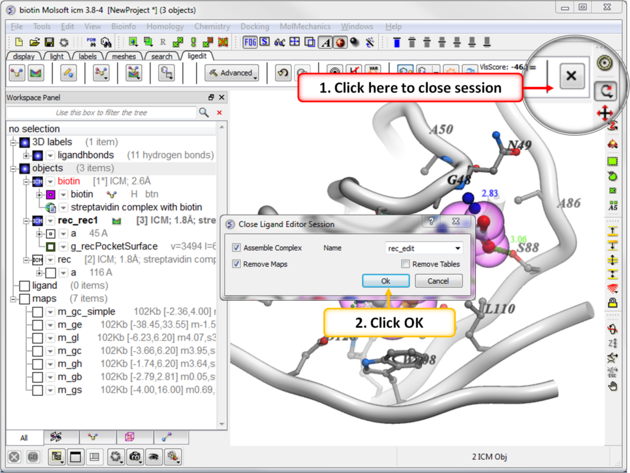
Task: Check the m_gc_simple map box
Action: click(x=37, y=312)
